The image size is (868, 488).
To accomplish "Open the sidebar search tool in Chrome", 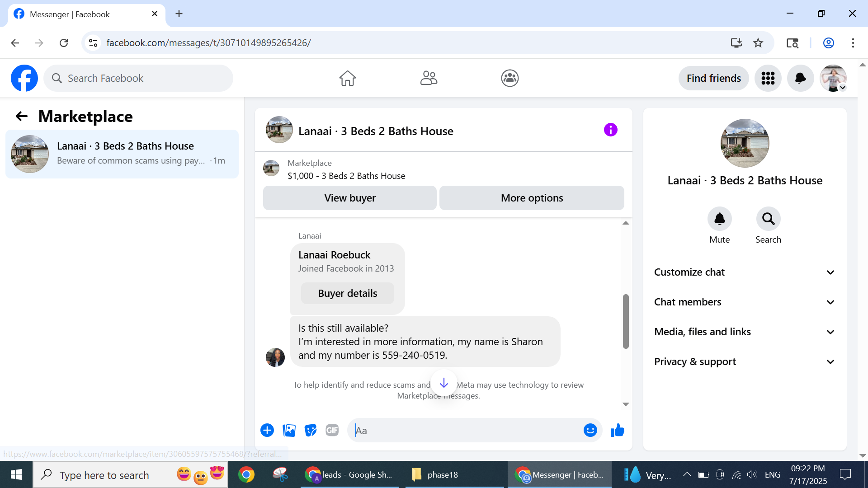I will tap(792, 43).
